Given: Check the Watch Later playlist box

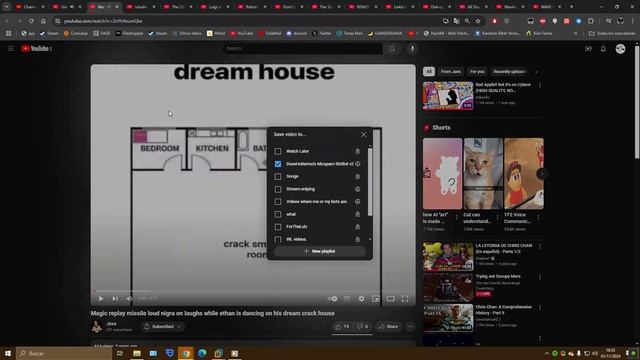Looking at the screenshot, I should [x=278, y=151].
